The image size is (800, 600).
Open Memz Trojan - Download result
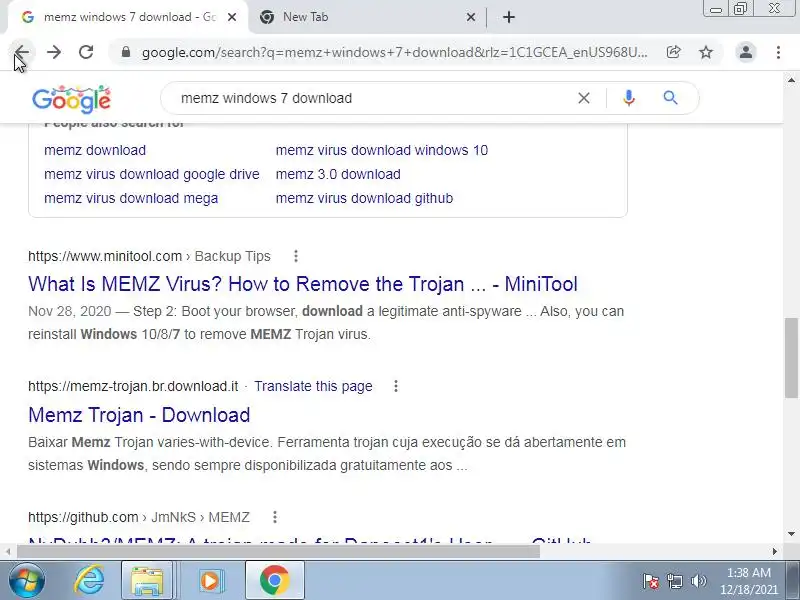tap(139, 415)
